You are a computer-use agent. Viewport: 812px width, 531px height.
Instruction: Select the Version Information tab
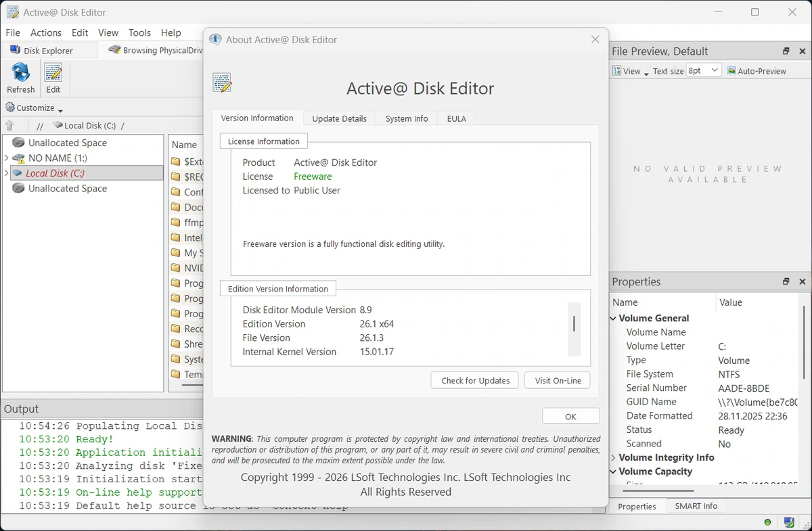[257, 118]
